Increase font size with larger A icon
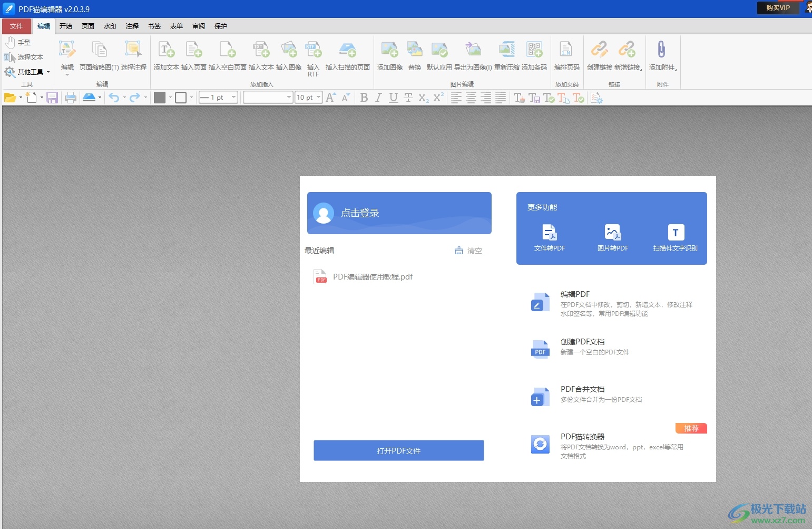The image size is (812, 529). pyautogui.click(x=330, y=98)
